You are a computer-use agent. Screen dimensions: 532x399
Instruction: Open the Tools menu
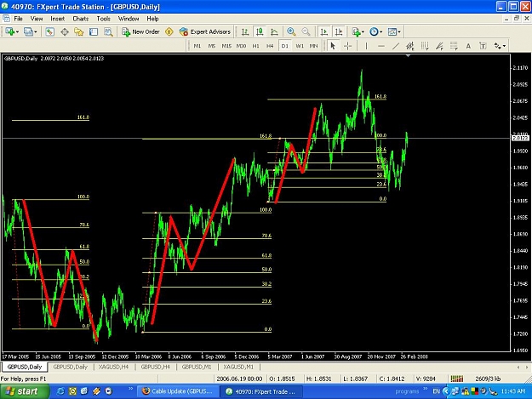104,19
